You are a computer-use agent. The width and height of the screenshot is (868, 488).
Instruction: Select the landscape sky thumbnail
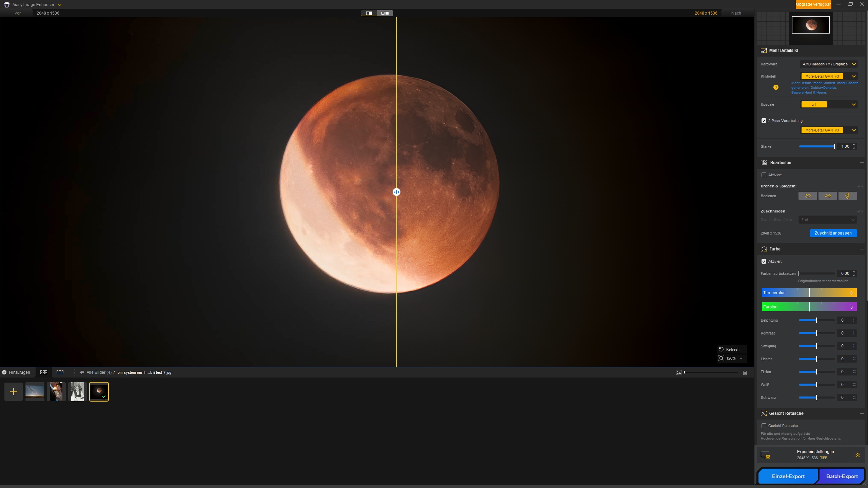(35, 392)
